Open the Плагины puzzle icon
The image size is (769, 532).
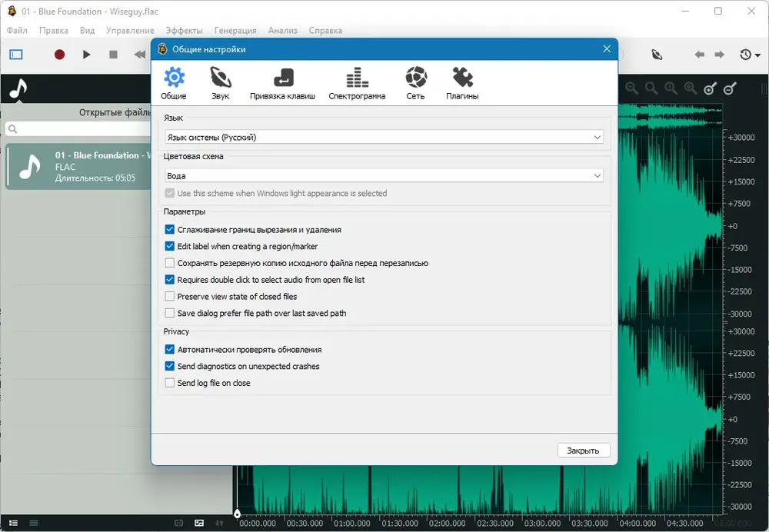(x=462, y=78)
